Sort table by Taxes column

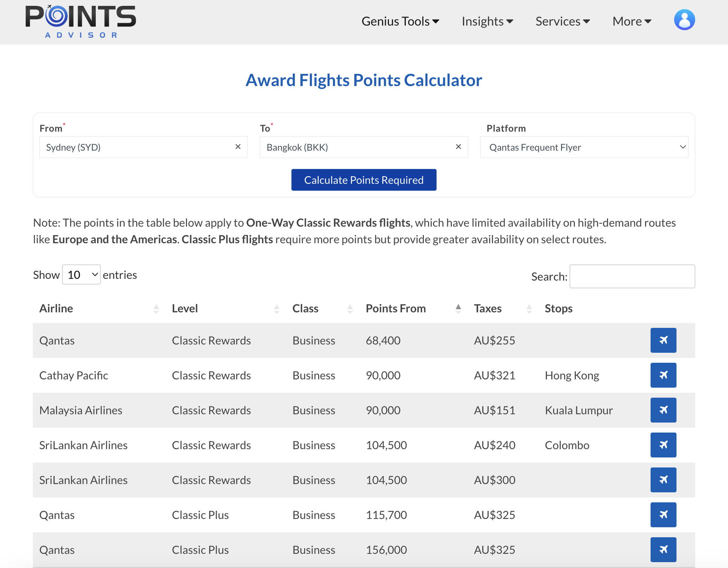tap(503, 309)
